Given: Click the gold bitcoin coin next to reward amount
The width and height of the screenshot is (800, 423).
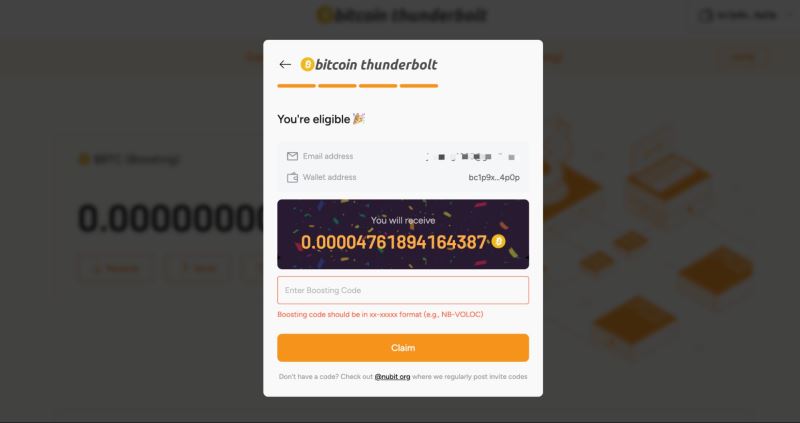Looking at the screenshot, I should (x=498, y=241).
